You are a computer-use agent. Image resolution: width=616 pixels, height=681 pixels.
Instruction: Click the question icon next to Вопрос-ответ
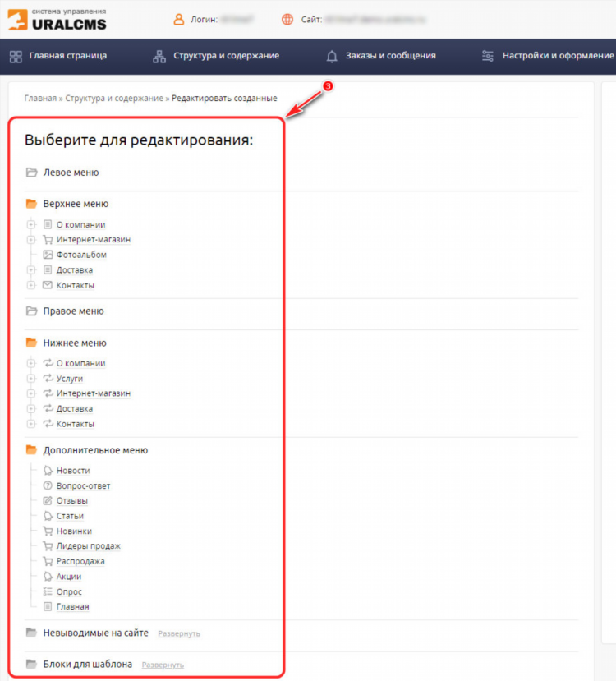pyautogui.click(x=48, y=485)
